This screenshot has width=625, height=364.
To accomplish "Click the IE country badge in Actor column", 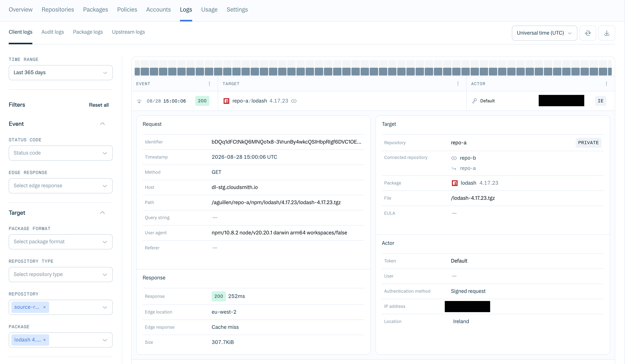I will pyautogui.click(x=600, y=101).
